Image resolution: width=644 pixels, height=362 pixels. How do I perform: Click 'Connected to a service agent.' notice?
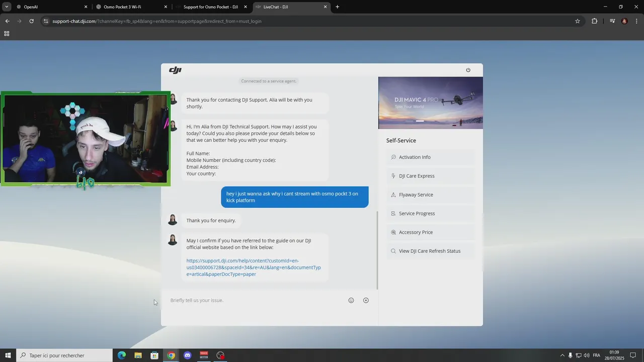click(x=269, y=81)
